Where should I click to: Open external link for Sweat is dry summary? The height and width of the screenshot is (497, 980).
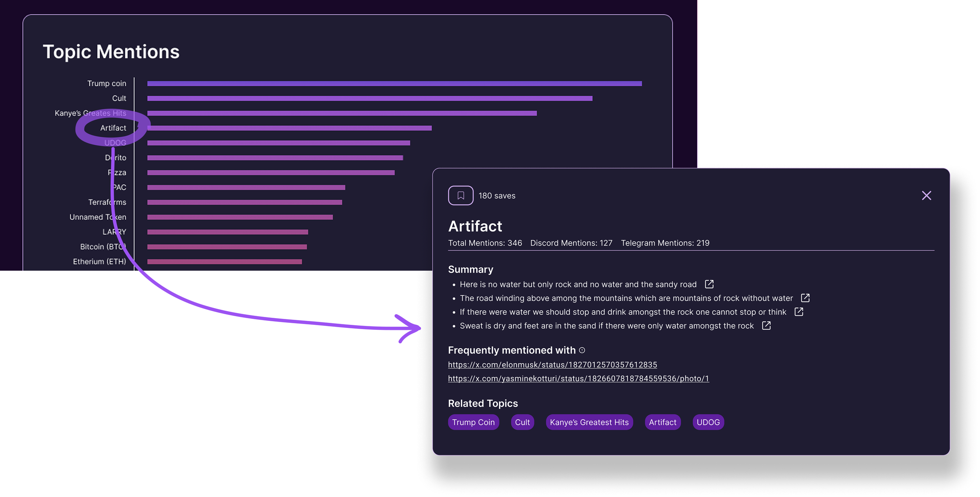coord(766,326)
